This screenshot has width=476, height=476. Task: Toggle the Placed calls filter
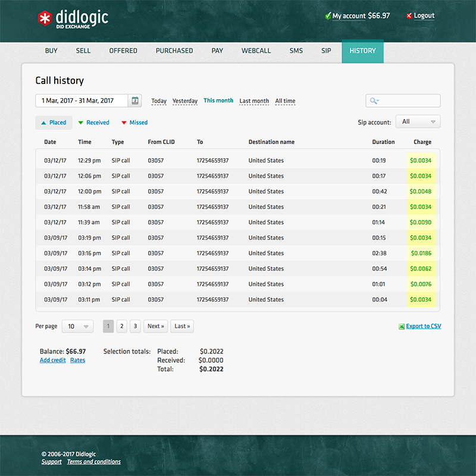(54, 123)
